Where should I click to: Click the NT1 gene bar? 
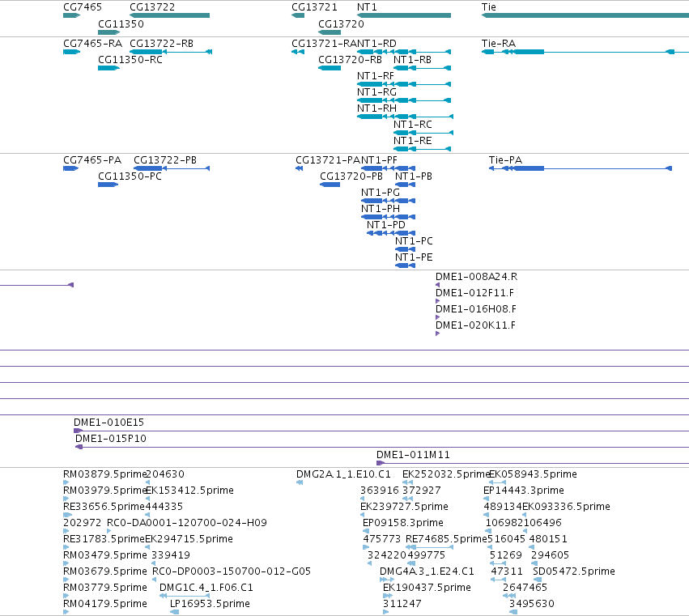(x=404, y=15)
